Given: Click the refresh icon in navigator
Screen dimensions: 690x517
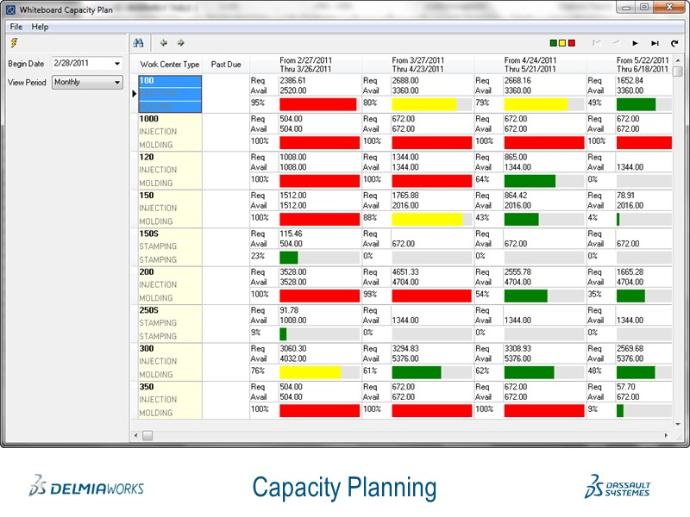Looking at the screenshot, I should click(x=675, y=43).
